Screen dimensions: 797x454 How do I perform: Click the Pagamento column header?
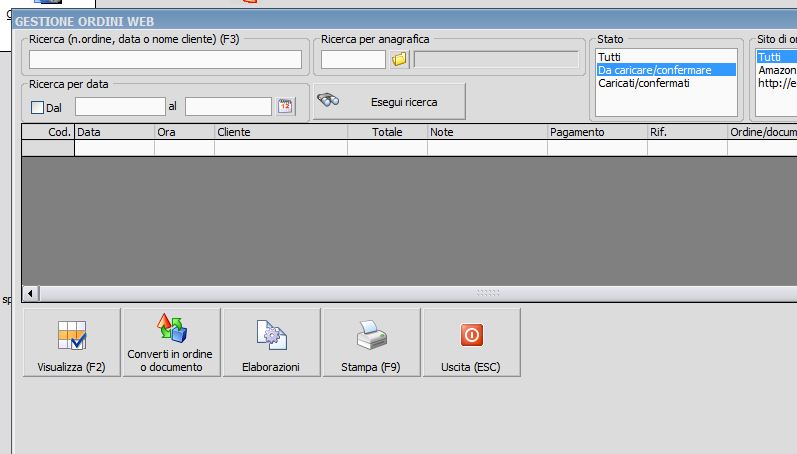click(x=597, y=132)
